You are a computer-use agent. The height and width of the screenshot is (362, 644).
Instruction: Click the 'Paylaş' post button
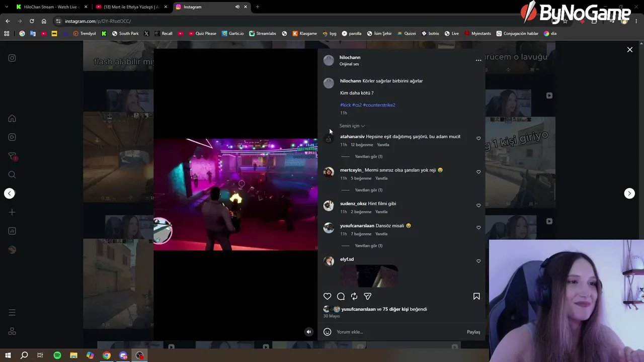473,332
